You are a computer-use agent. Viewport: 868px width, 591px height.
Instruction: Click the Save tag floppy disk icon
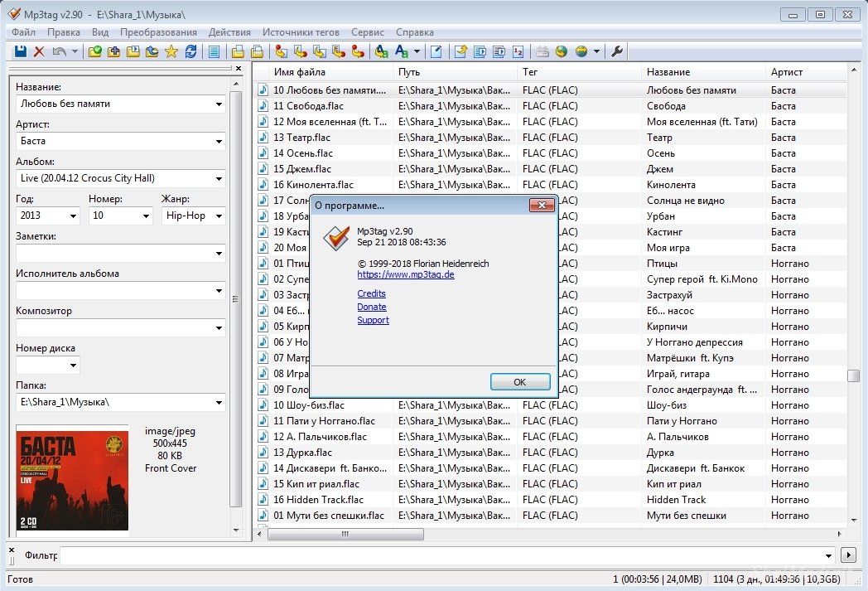click(21, 51)
